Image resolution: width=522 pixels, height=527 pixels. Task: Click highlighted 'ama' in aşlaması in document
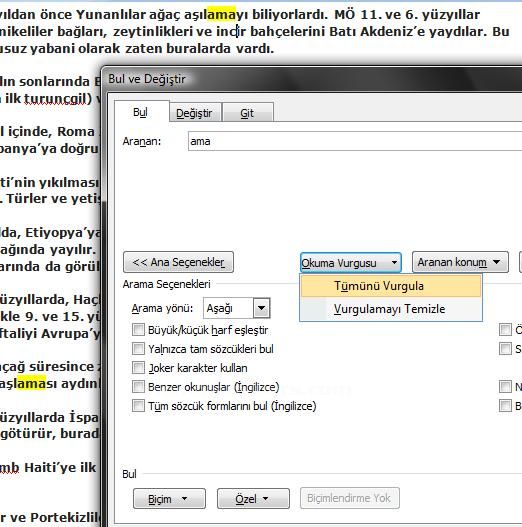click(31, 383)
